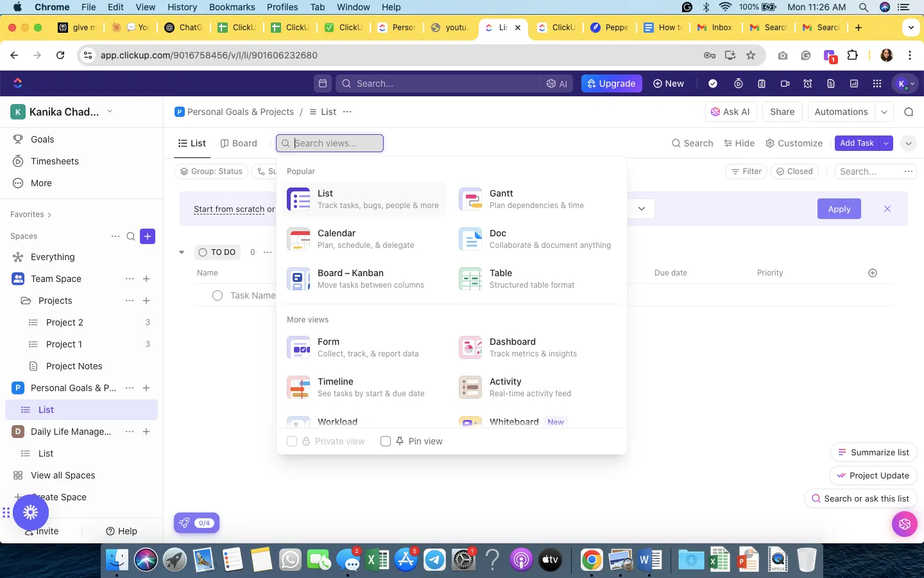Click the Start from scratch link
The height and width of the screenshot is (578, 924).
[229, 209]
